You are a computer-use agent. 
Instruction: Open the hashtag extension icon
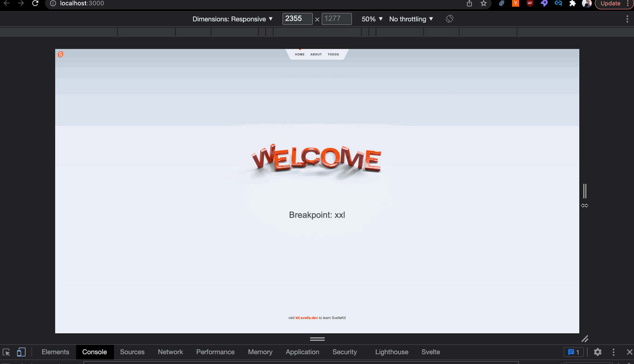502,3
